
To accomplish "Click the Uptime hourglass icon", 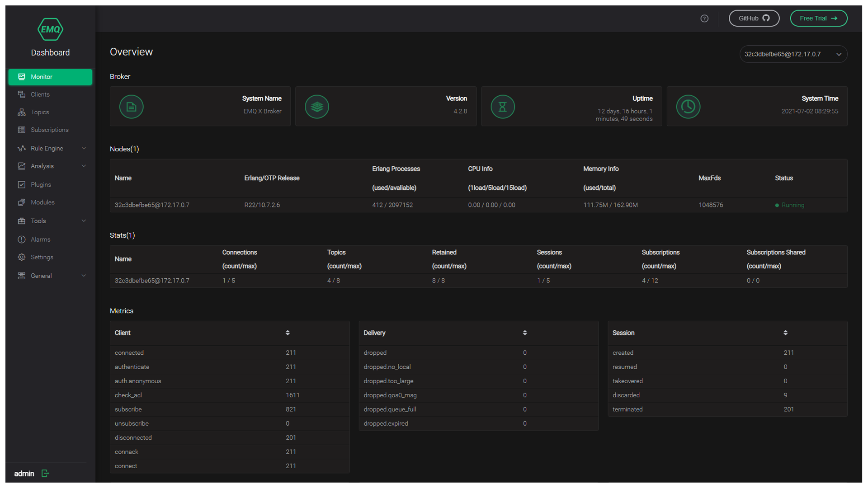I will pos(502,107).
